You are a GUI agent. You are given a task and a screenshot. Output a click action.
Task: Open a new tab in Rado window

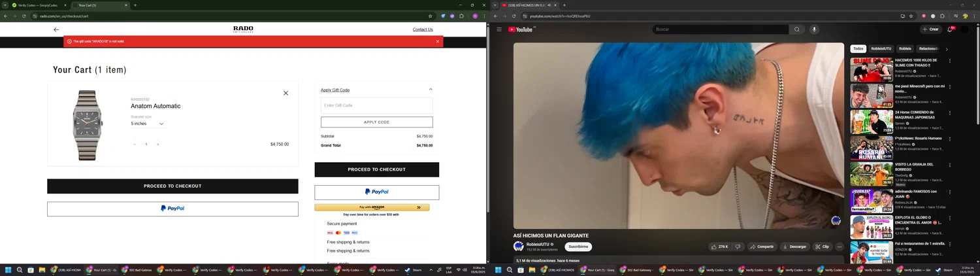[x=135, y=5]
